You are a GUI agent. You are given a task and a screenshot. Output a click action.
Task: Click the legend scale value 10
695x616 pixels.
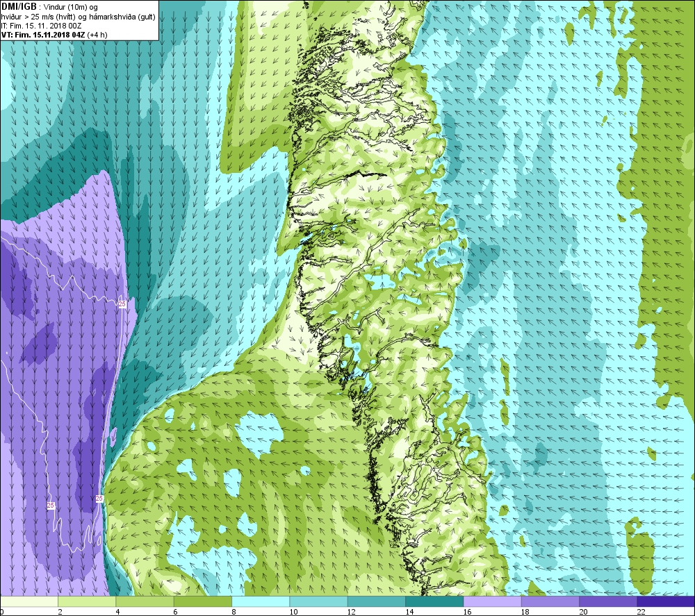293,612
